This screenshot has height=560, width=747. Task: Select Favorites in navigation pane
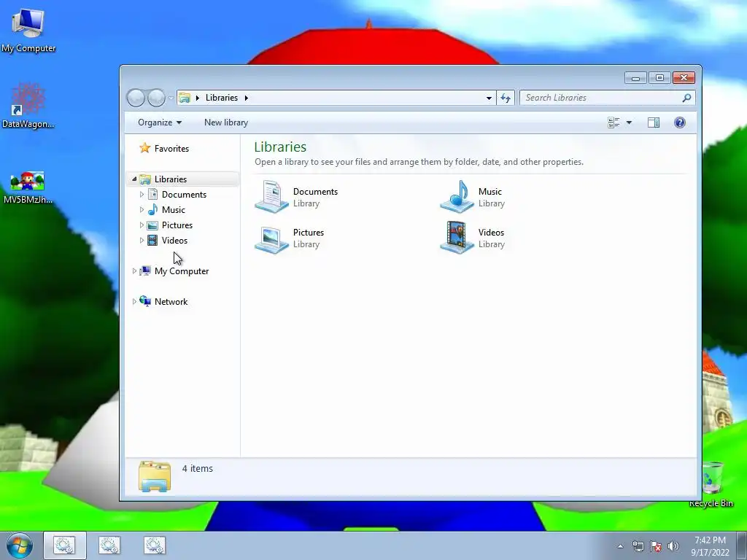point(164,149)
